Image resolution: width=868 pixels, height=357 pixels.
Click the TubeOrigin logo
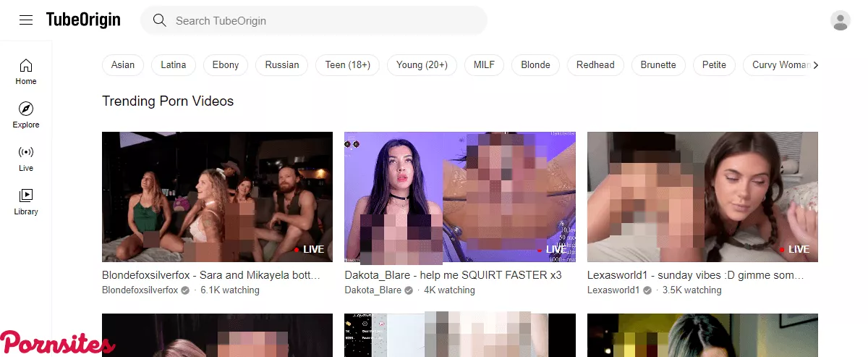pos(83,20)
